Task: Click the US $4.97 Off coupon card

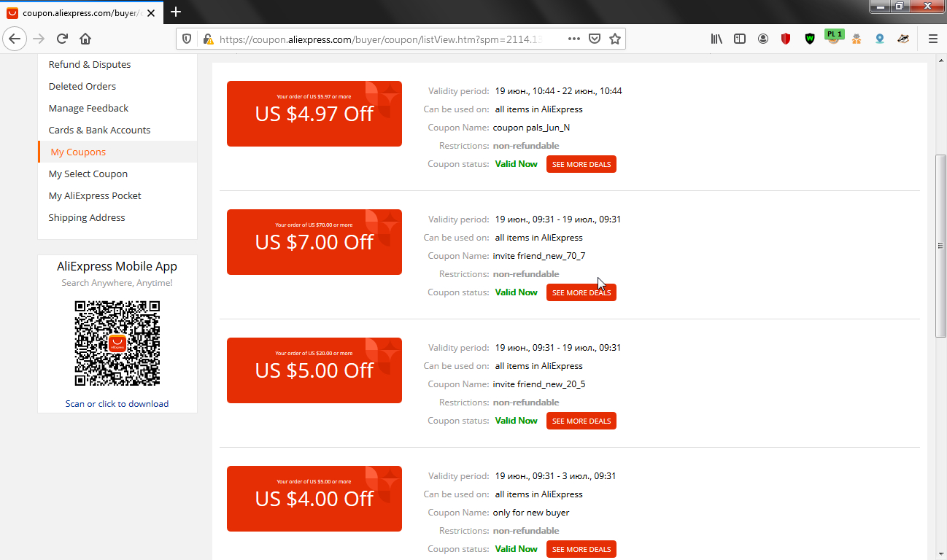Action: point(314,114)
